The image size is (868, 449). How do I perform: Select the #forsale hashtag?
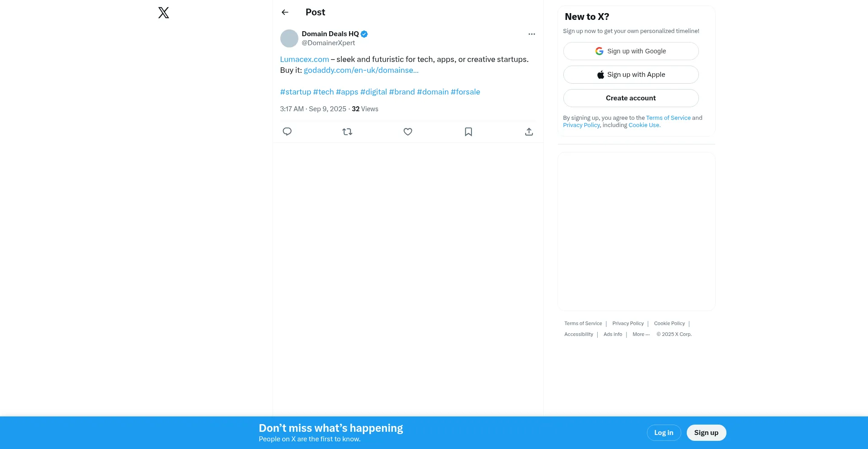click(465, 92)
